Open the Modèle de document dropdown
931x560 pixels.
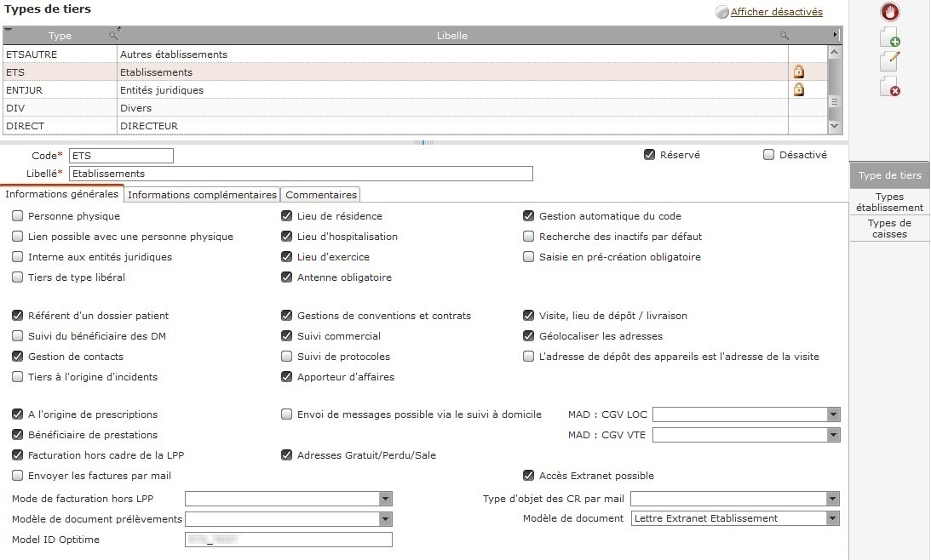click(833, 518)
